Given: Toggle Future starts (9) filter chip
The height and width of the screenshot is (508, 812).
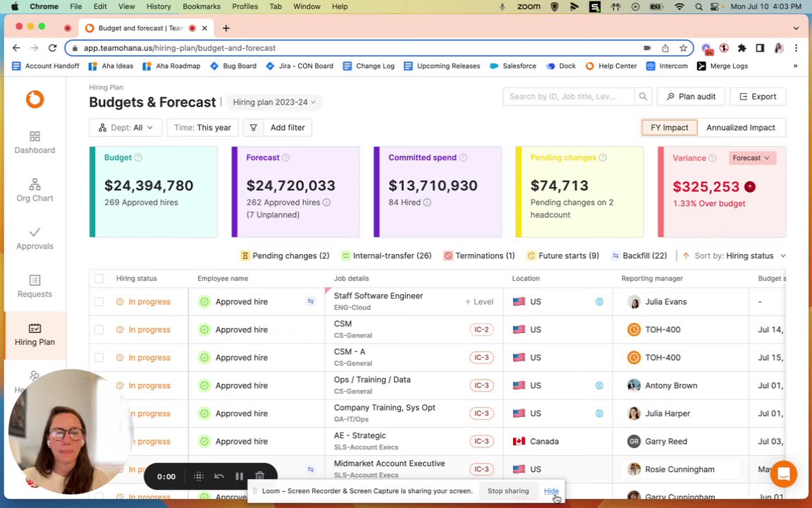Looking at the screenshot, I should [x=562, y=255].
